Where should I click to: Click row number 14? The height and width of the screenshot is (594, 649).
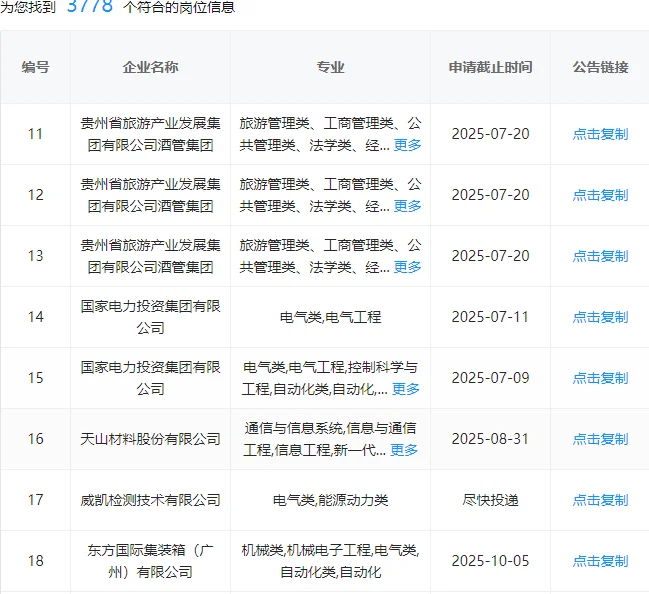[36, 317]
